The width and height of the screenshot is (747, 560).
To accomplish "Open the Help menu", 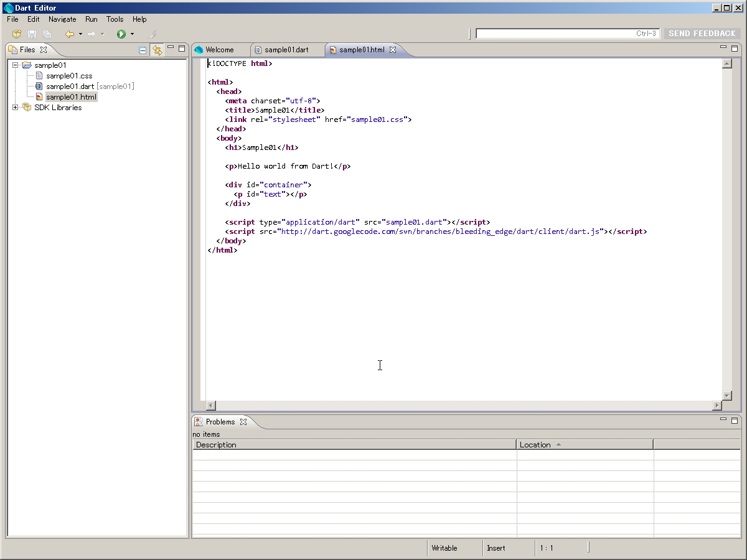I will [139, 19].
